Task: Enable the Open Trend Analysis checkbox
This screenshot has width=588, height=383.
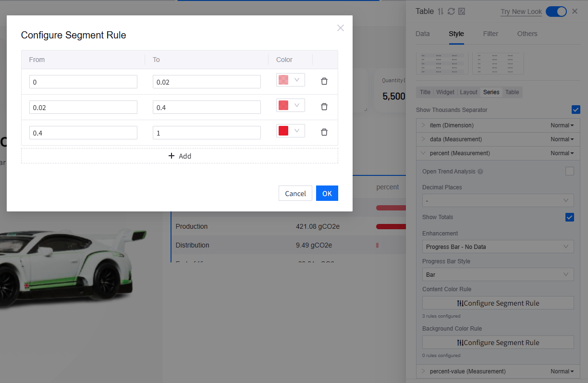Action: (569, 171)
